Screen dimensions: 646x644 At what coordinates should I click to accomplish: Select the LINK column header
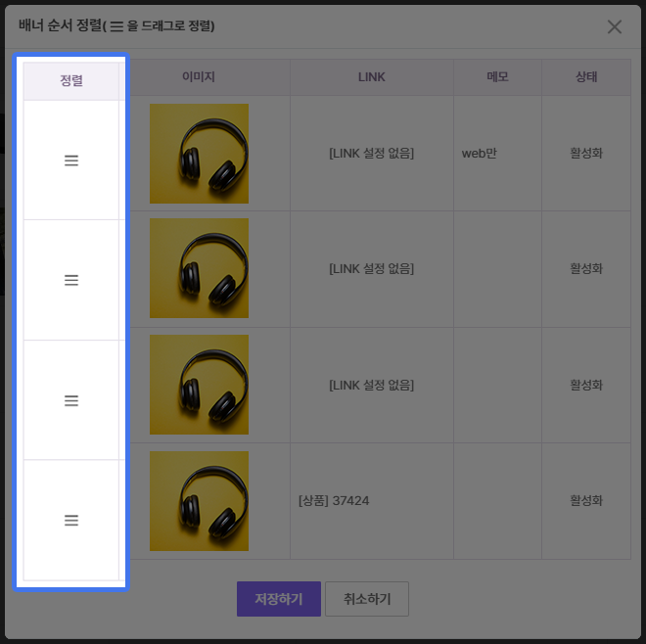coord(372,76)
